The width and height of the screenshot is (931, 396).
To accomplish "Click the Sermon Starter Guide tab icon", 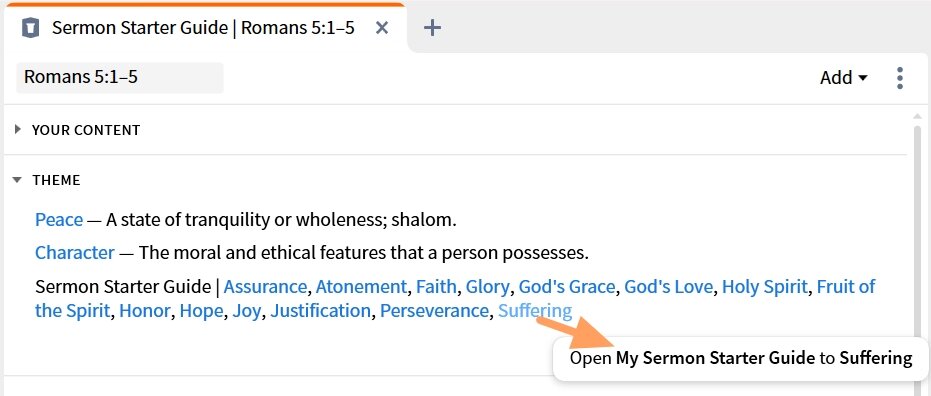I will coord(30,28).
